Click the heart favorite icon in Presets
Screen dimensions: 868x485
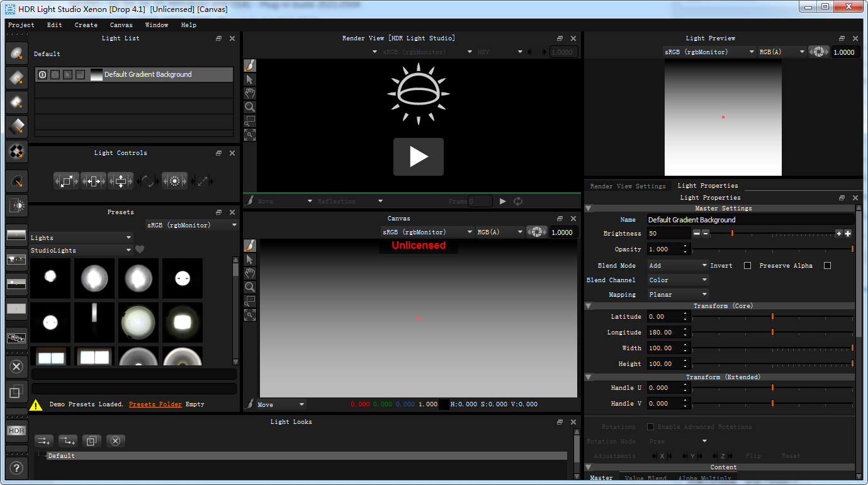(x=140, y=250)
